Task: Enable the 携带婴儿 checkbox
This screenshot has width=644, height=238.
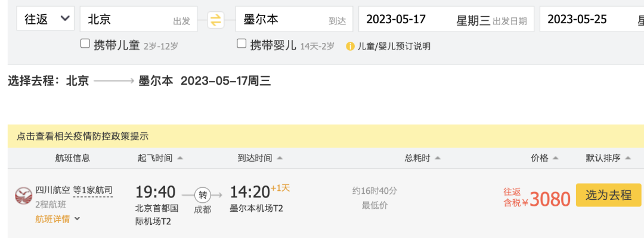Action: pyautogui.click(x=241, y=44)
